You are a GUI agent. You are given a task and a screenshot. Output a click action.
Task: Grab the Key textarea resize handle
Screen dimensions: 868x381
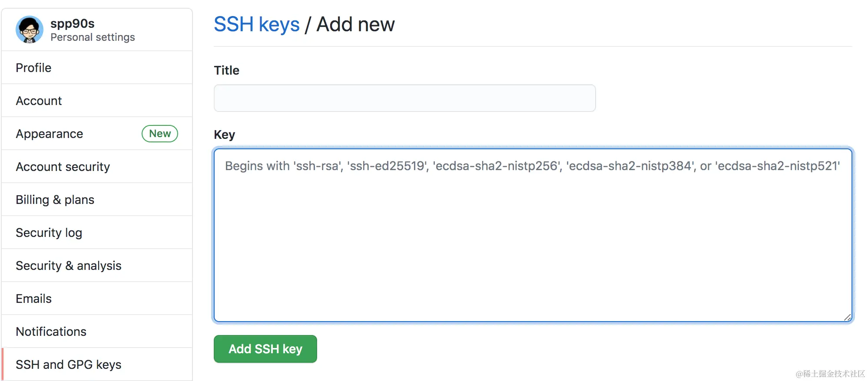(848, 318)
